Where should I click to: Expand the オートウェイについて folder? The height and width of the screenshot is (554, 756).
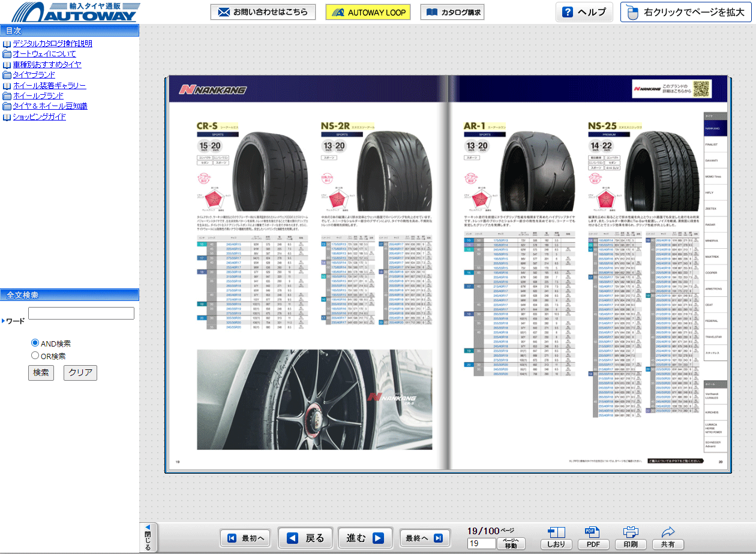pyautogui.click(x=44, y=54)
